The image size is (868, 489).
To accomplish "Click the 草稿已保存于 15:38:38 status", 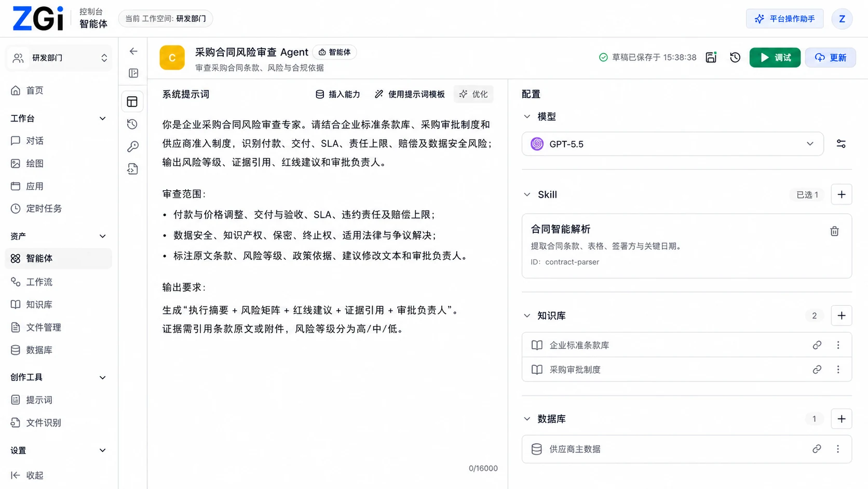I will [647, 57].
